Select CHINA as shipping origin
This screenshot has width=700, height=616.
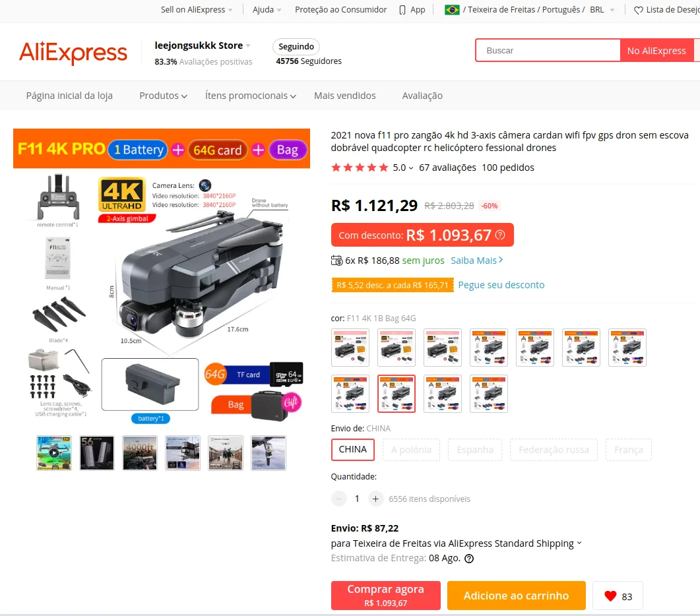(353, 450)
